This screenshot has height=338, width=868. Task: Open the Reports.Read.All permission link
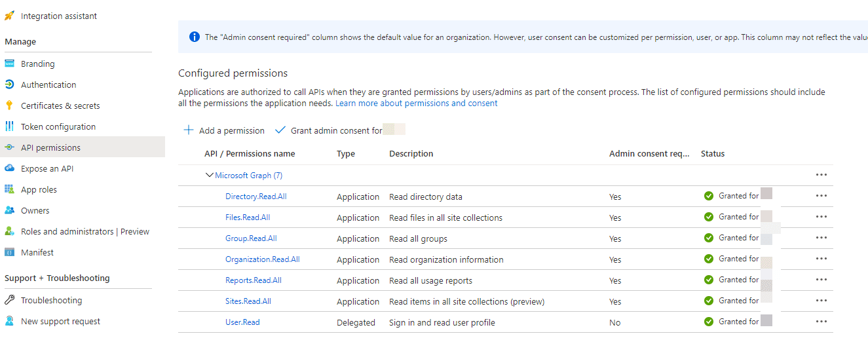[x=254, y=280]
